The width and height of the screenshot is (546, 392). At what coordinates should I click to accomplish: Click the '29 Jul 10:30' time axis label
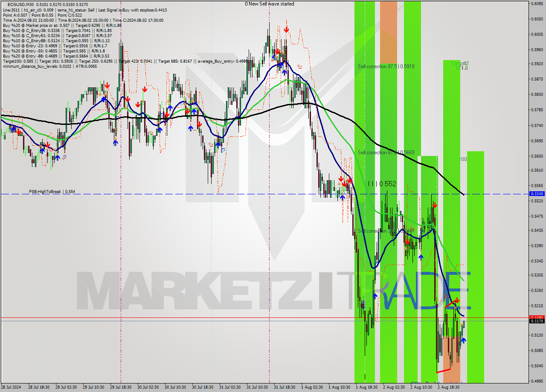[x=94, y=387]
